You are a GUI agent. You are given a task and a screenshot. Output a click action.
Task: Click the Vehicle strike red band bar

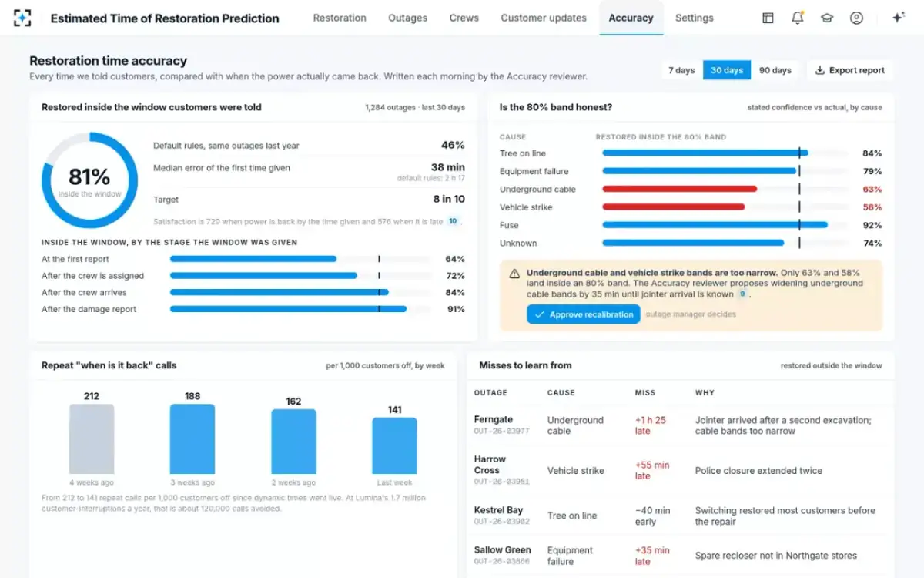674,207
